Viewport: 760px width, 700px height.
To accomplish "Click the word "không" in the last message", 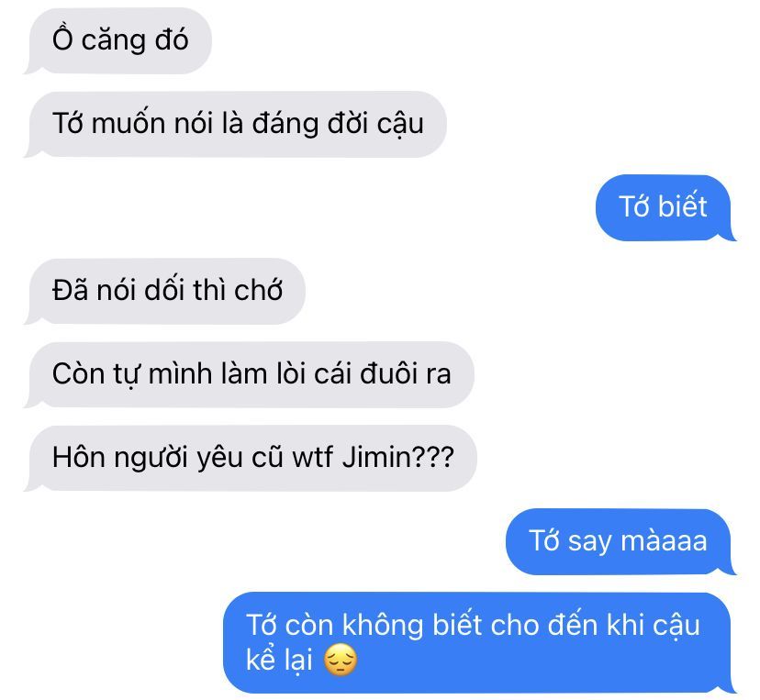I will (x=383, y=625).
